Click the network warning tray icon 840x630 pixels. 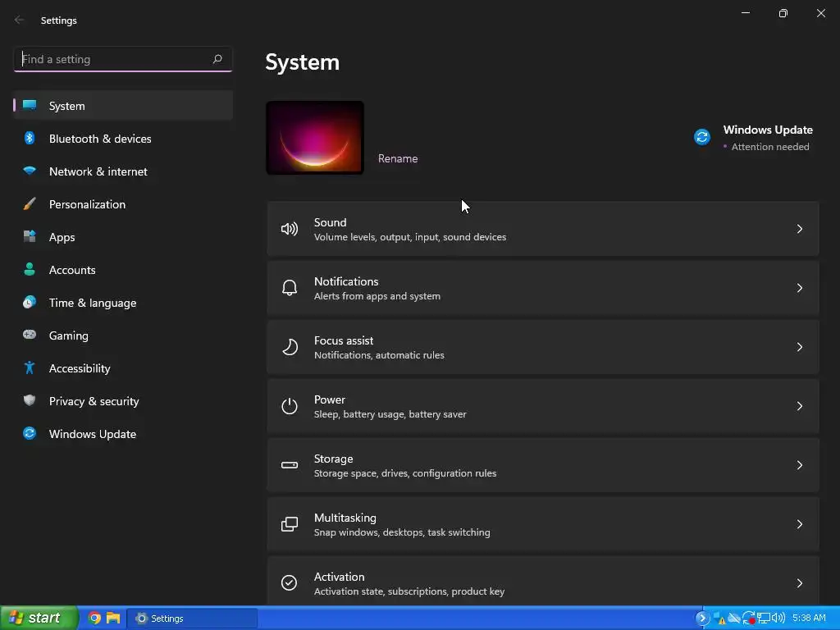click(x=719, y=619)
